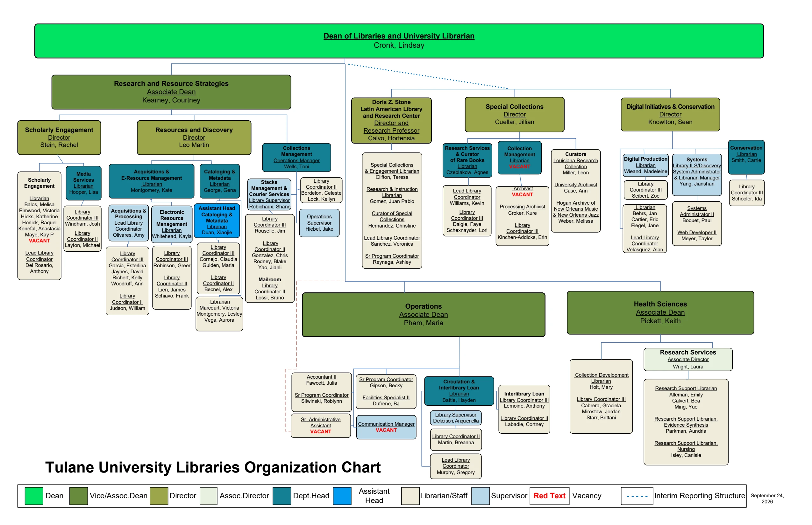Click the teal Dept. Head legend swatch
812x525 pixels.
(282, 496)
